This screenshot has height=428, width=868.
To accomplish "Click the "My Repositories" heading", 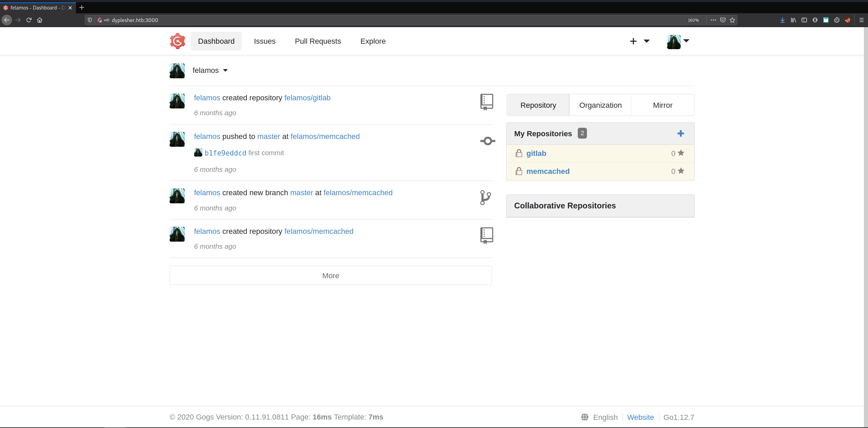I will pos(543,134).
